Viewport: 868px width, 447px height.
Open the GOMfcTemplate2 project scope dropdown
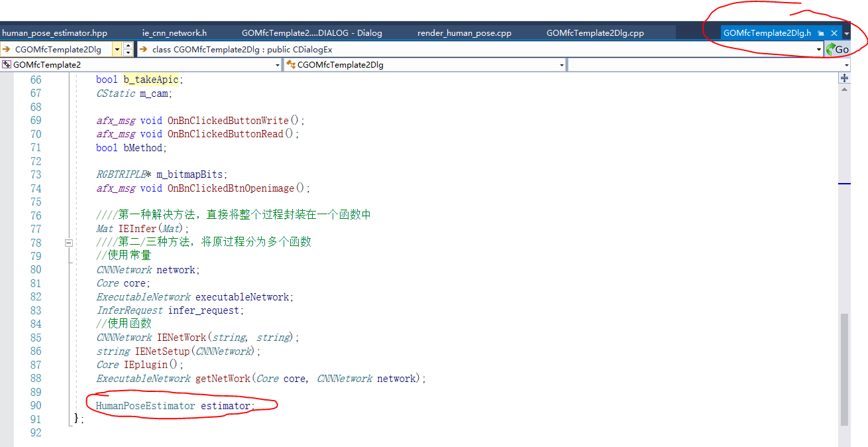278,65
